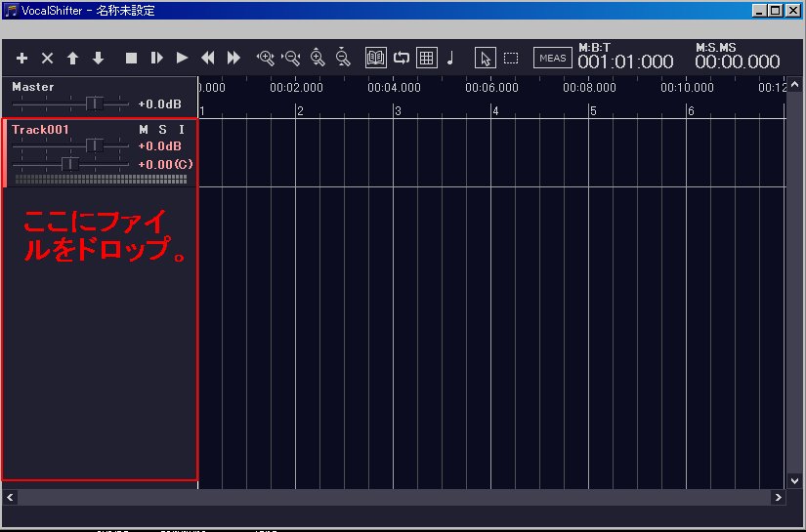
Task: Toggle loop playback icon
Action: click(x=402, y=58)
